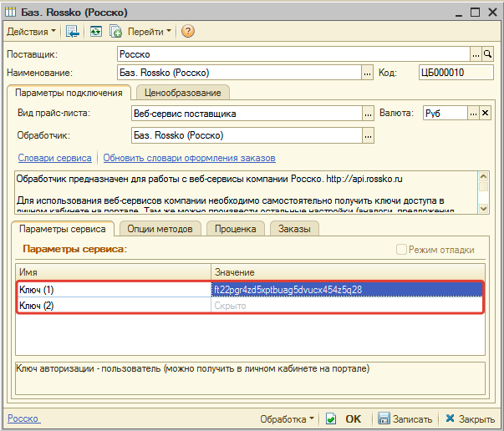Click the Код field ЦБ000010
The image size is (504, 431).
click(456, 73)
